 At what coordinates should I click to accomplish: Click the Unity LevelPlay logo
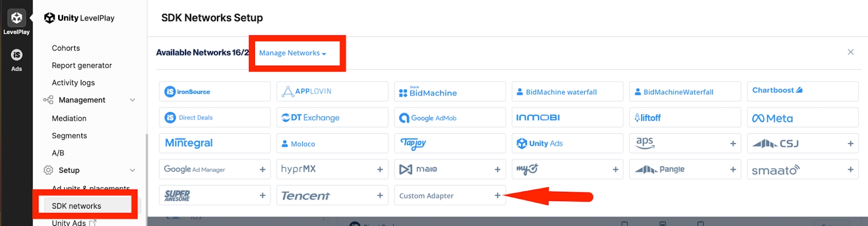[x=79, y=18]
